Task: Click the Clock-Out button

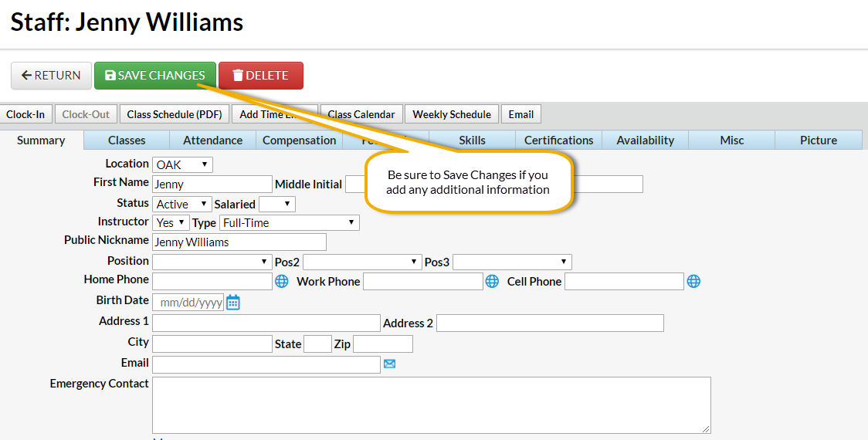Action: [86, 114]
